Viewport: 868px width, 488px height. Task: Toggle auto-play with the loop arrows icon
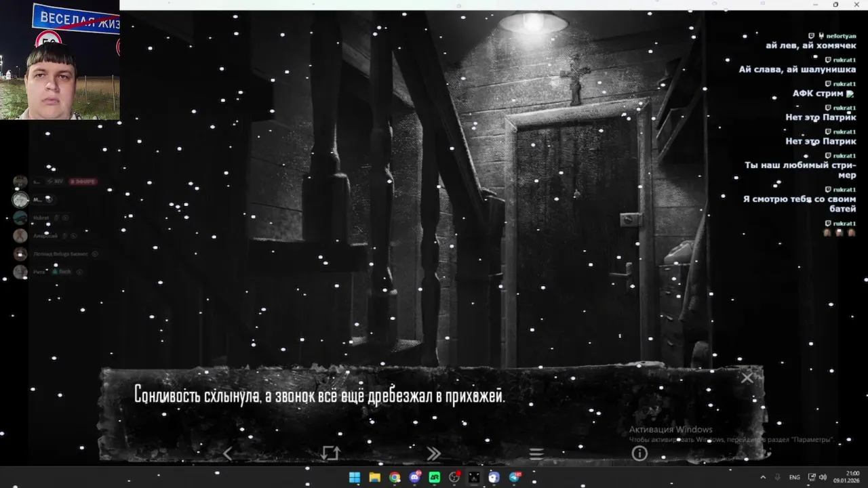pos(330,453)
